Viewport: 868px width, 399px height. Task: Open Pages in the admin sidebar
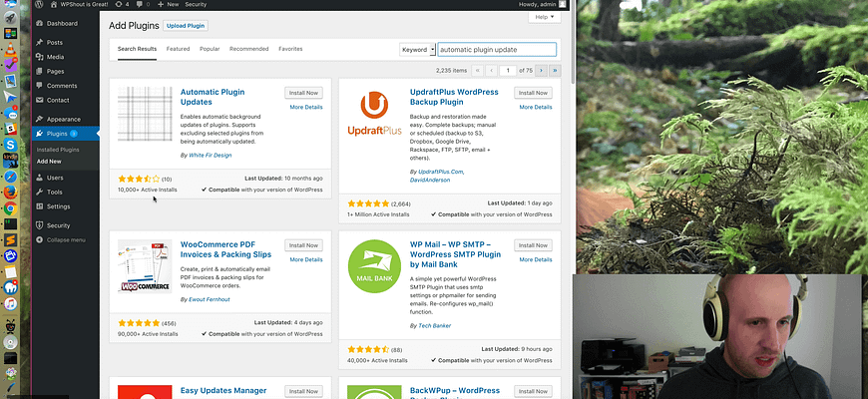55,72
